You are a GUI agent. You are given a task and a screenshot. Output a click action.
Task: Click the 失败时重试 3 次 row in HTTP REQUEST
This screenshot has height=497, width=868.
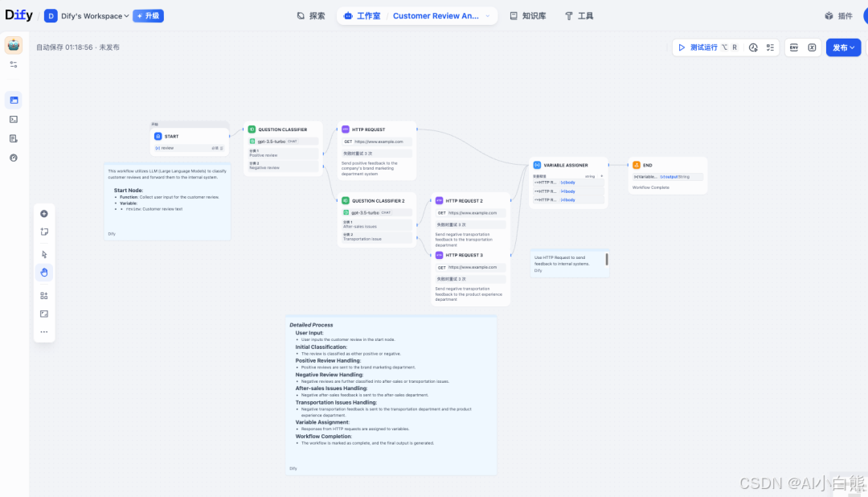coord(376,154)
